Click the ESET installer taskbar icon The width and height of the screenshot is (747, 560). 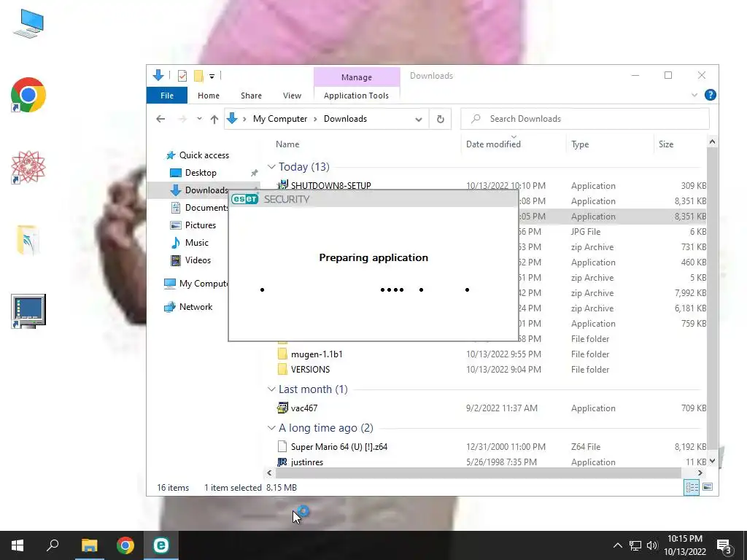tap(161, 545)
